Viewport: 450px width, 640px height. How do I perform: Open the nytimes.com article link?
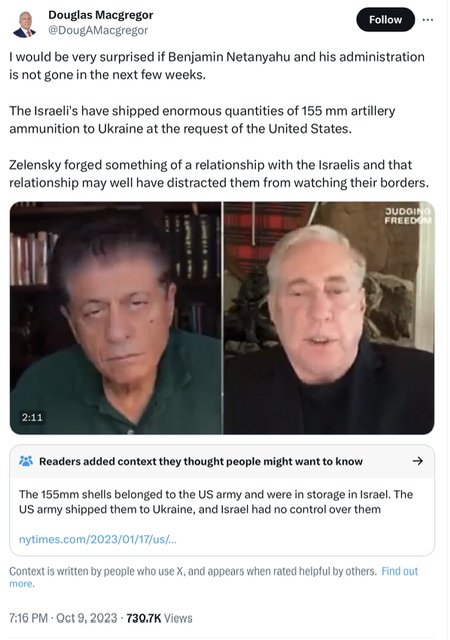(x=98, y=539)
